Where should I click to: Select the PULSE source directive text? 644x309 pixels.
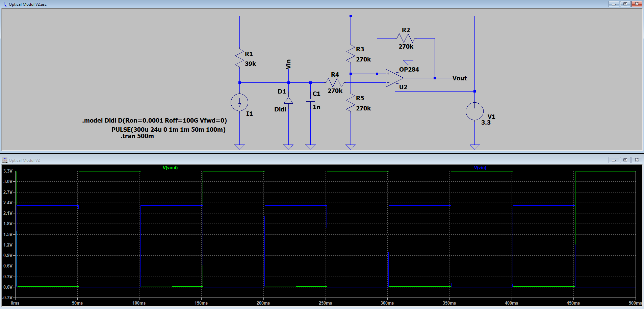(169, 129)
